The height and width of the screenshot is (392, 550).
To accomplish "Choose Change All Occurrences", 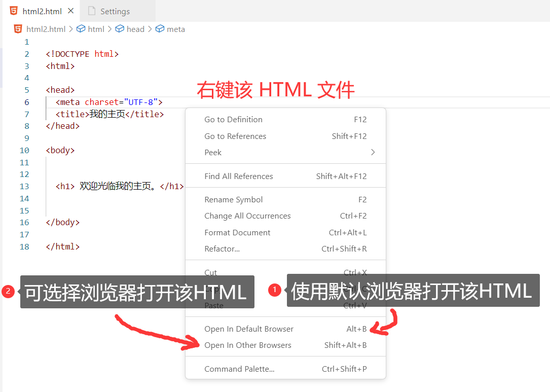I will [x=285, y=216].
